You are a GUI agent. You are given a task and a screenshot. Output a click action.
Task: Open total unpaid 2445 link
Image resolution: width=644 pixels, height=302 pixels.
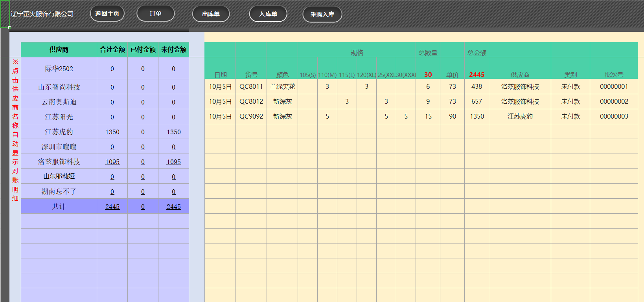click(x=174, y=207)
